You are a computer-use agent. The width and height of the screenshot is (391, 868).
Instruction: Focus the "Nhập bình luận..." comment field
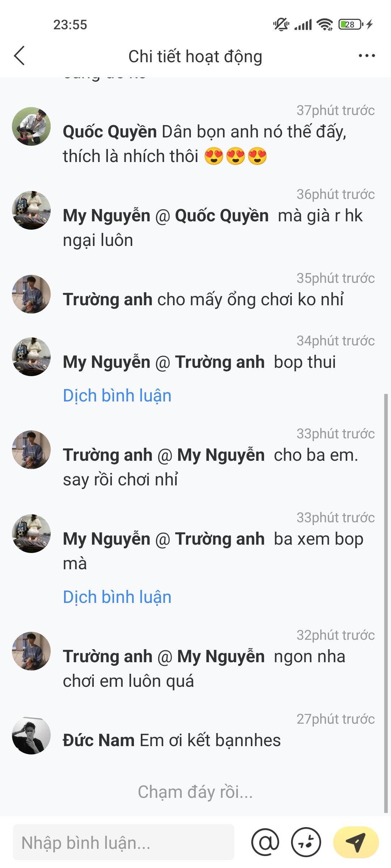(123, 842)
